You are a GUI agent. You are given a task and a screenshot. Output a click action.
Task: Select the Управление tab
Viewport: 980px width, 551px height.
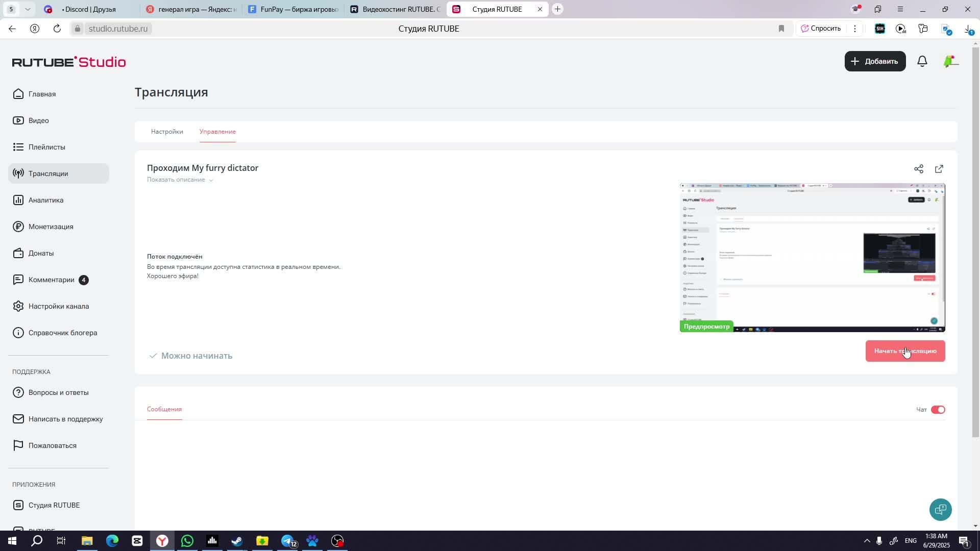coord(217,132)
